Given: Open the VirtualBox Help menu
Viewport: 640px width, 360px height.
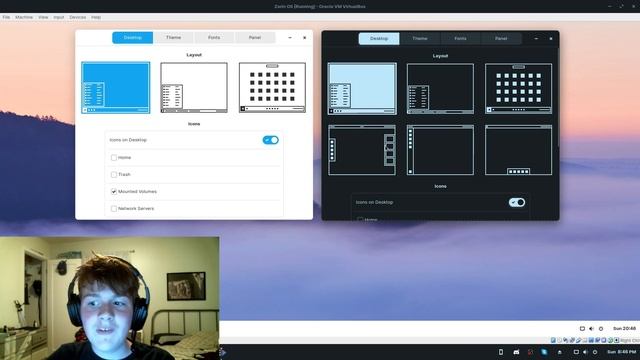Looking at the screenshot, I should coord(96,17).
